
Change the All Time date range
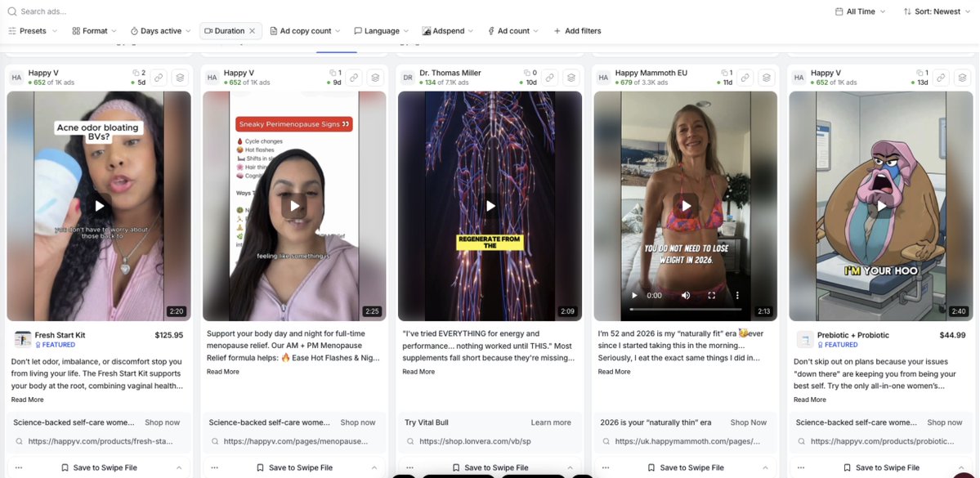[x=860, y=11]
